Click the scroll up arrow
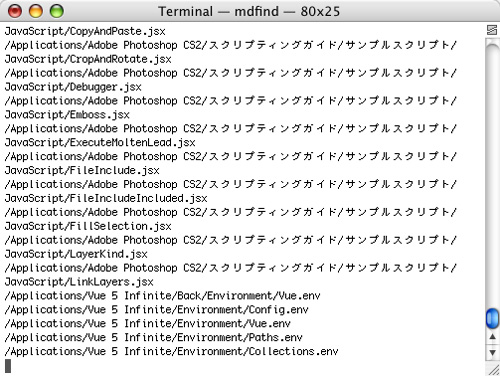 click(x=492, y=337)
